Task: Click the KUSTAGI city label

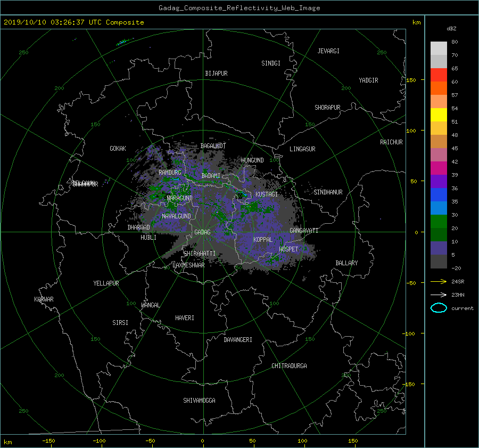Action: click(x=267, y=194)
